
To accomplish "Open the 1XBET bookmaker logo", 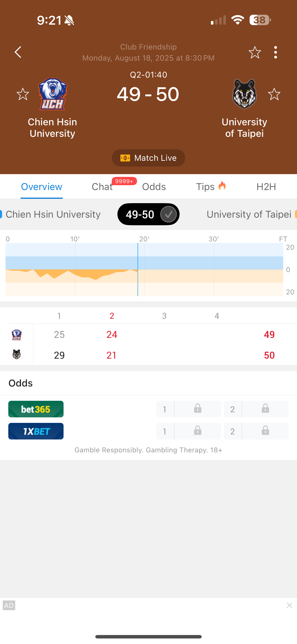I will coord(36,431).
